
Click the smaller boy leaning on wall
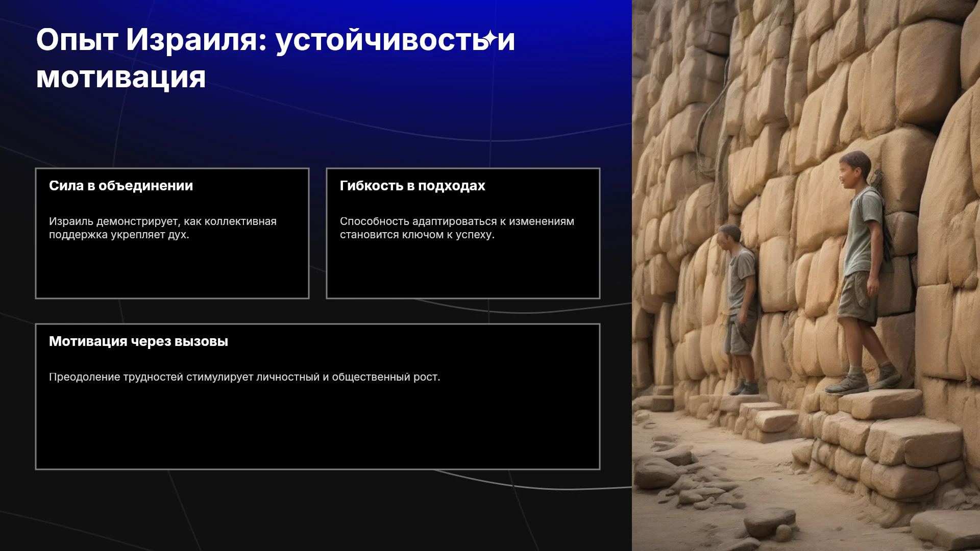[739, 309]
